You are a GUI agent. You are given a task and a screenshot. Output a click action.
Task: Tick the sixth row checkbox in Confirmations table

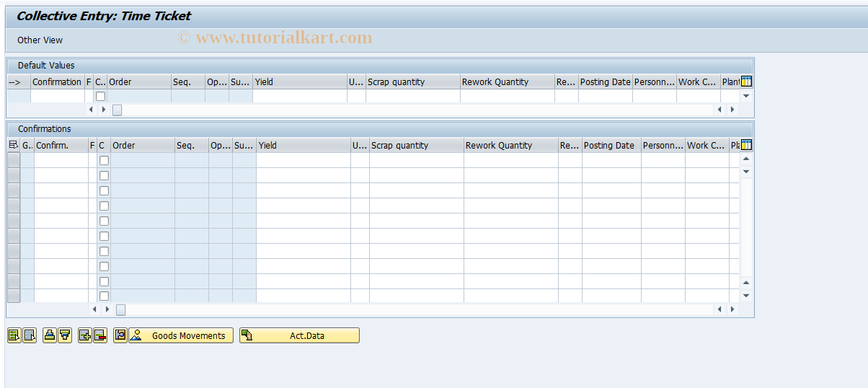click(x=105, y=236)
